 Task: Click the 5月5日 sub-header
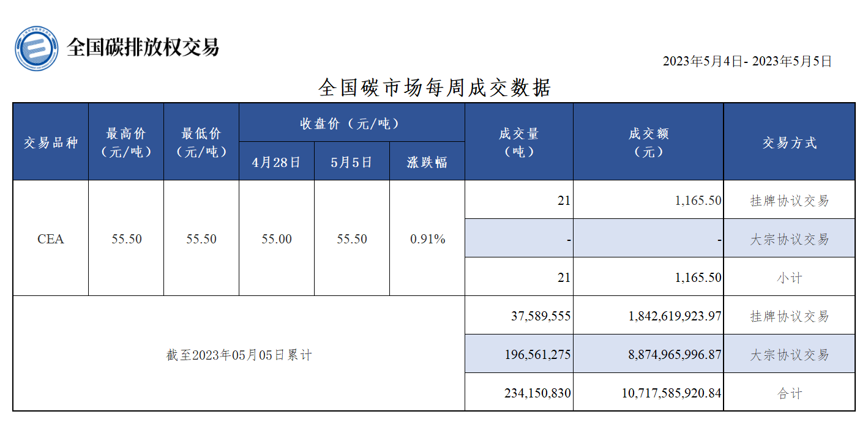(x=352, y=161)
